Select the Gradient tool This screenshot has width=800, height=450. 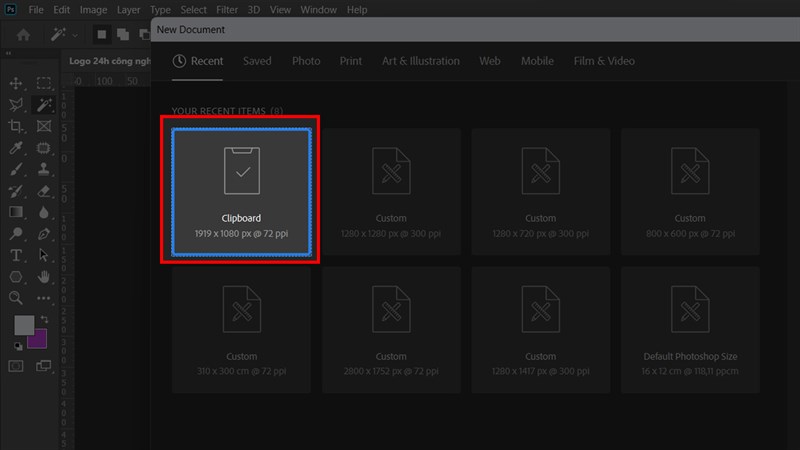(x=16, y=212)
